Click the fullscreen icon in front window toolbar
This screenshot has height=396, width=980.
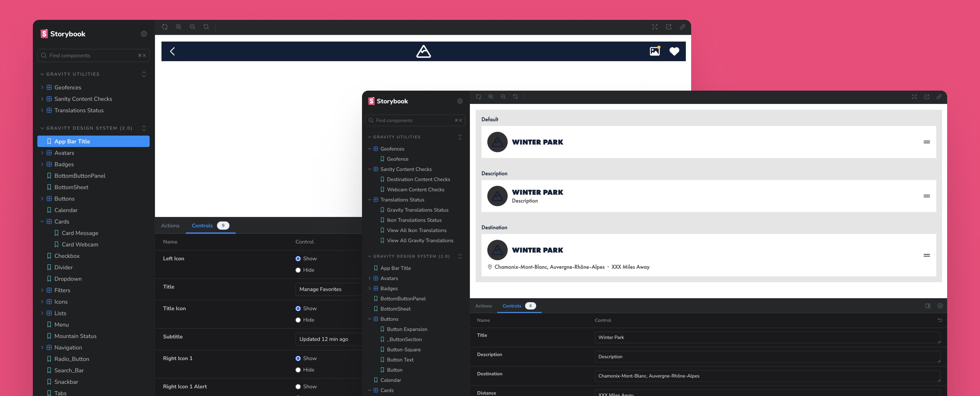pyautogui.click(x=914, y=97)
